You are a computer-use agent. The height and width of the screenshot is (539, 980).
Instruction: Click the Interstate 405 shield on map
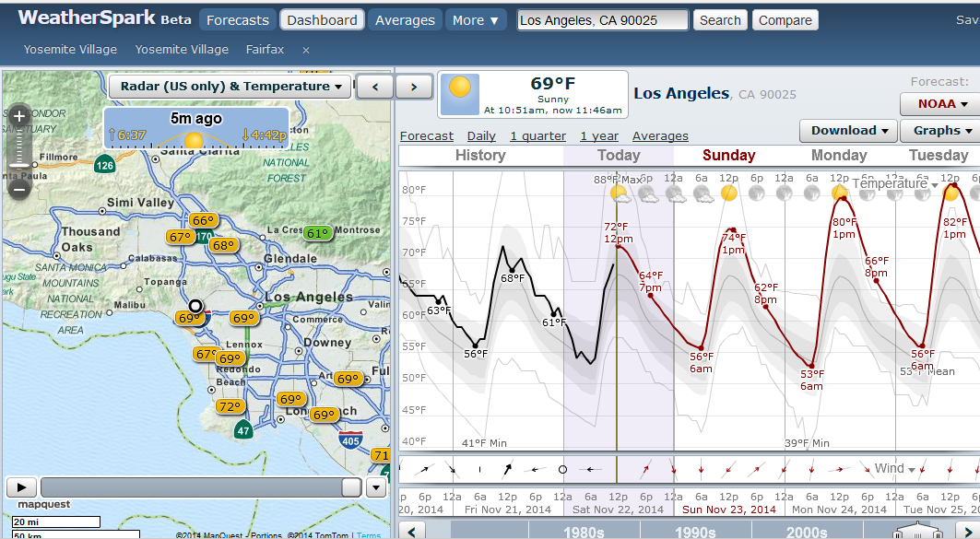click(x=350, y=439)
